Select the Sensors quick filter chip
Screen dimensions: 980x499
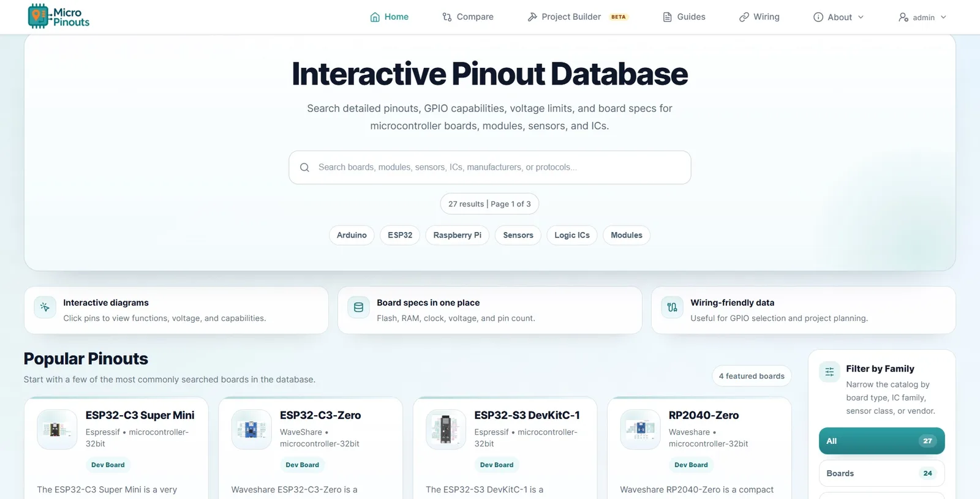518,235
